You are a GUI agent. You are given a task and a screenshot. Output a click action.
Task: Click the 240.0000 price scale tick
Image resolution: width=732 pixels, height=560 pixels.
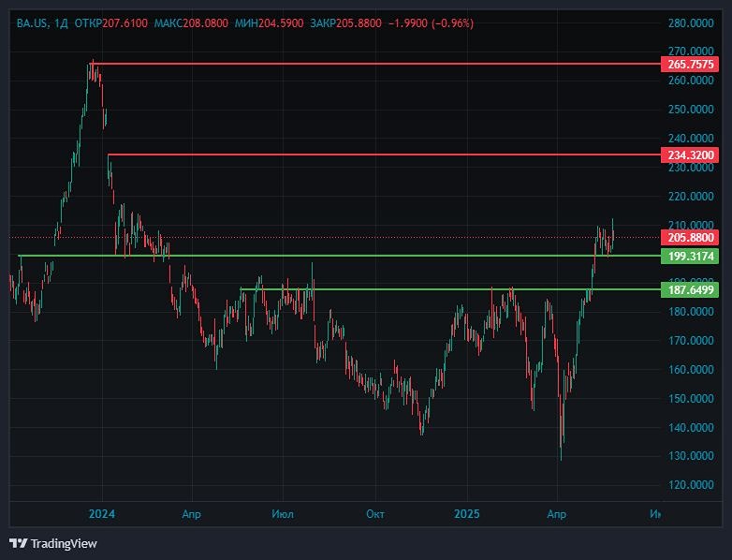coord(691,139)
